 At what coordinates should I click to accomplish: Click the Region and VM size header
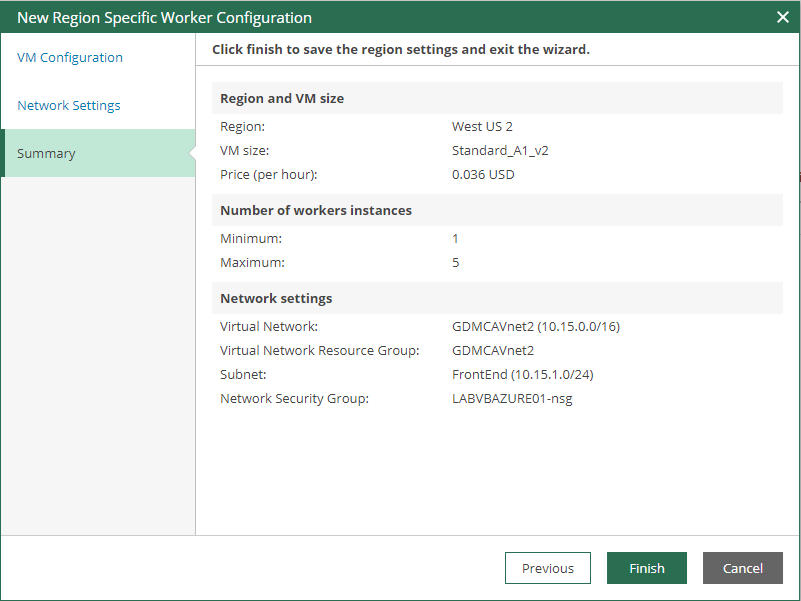282,99
